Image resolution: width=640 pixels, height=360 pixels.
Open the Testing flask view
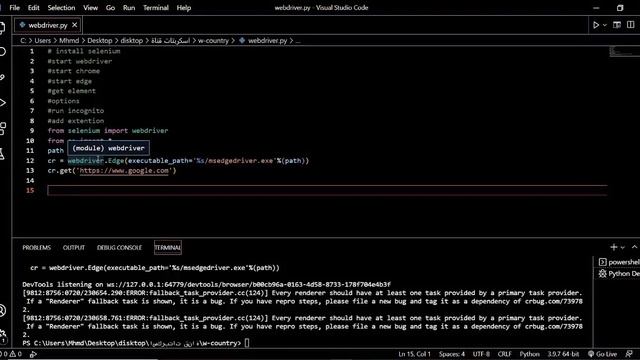click(x=2, y=154)
